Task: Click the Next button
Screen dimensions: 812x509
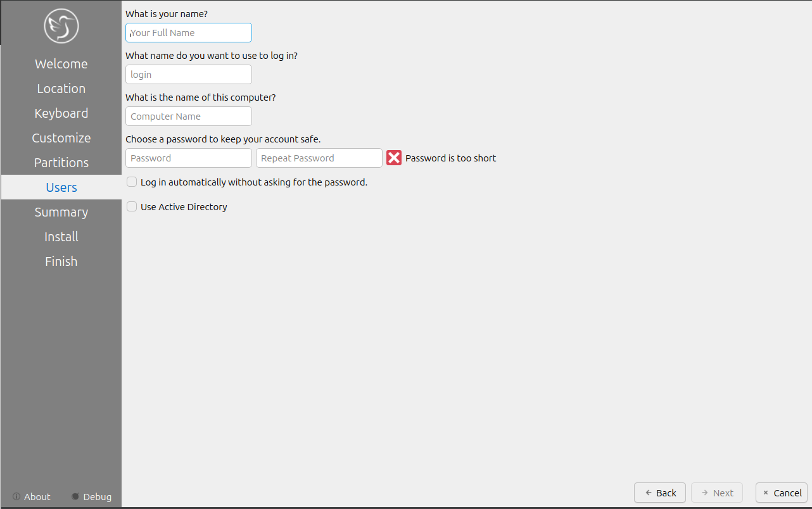Action: [716, 493]
